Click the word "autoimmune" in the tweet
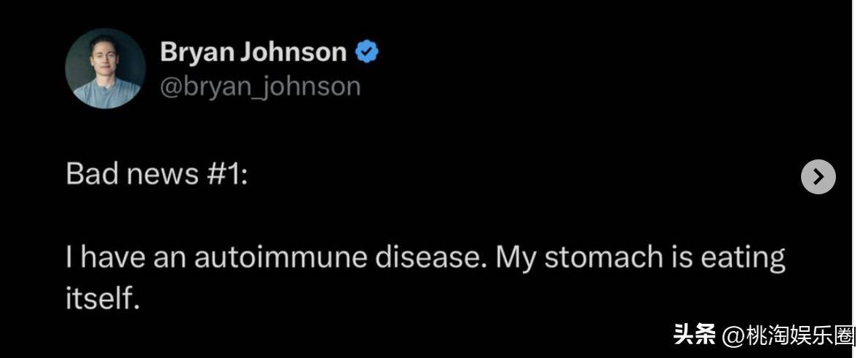Screen dimensions: 868x358 coord(280,258)
